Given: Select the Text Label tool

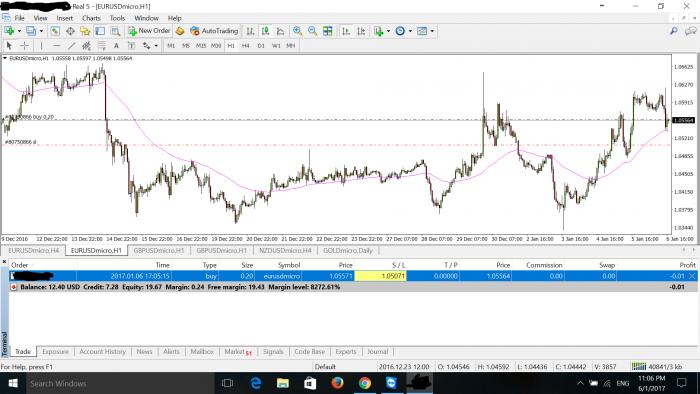Looking at the screenshot, I should [131, 46].
